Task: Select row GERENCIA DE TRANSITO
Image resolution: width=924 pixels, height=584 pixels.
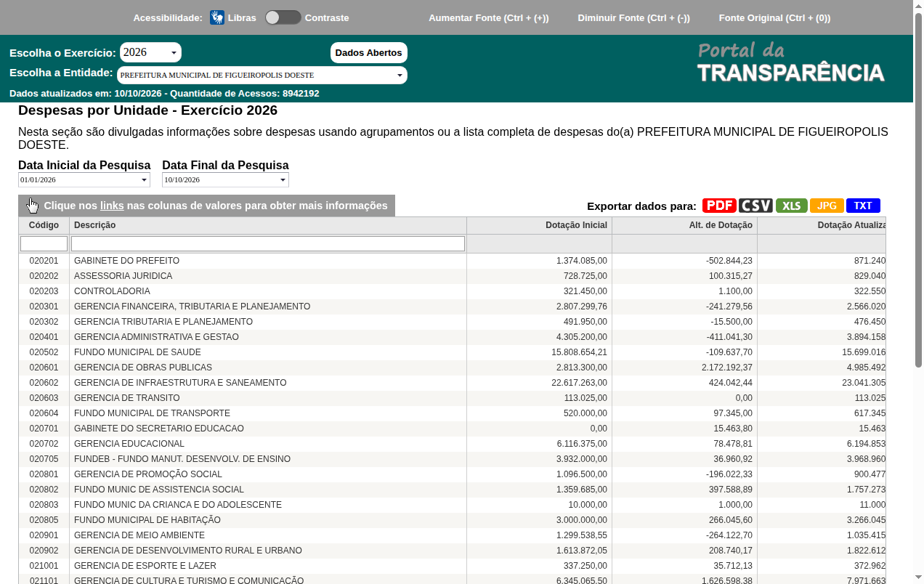Action: [452, 398]
